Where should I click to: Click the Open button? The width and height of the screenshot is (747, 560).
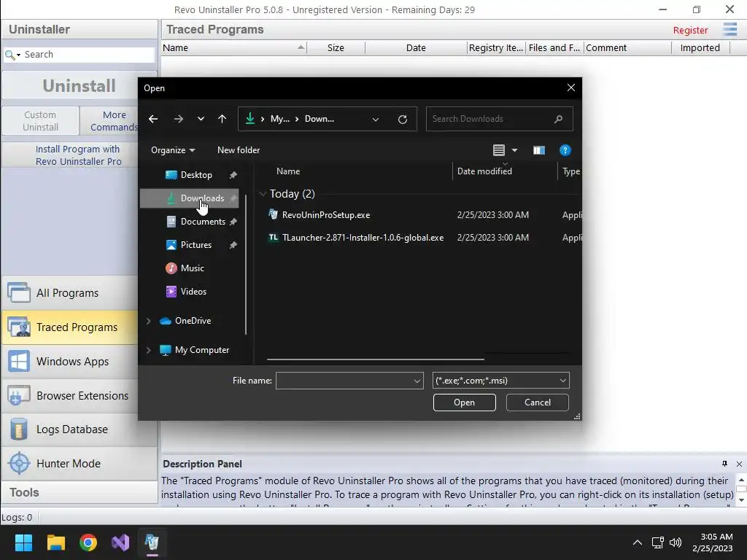pyautogui.click(x=464, y=402)
